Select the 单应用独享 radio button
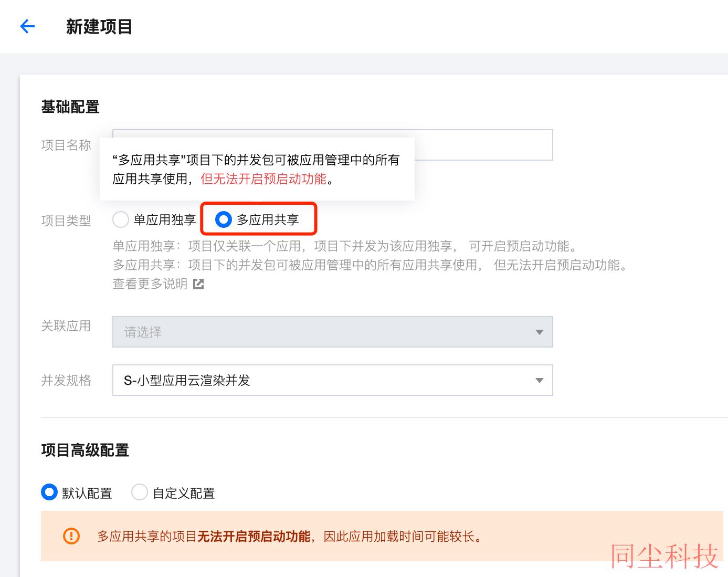This screenshot has width=728, height=577. pos(121,219)
